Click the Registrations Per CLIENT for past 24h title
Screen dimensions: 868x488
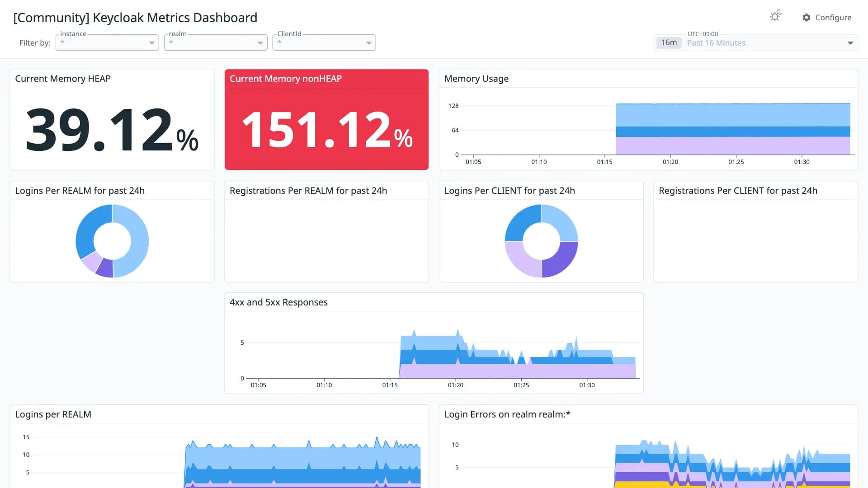pos(738,191)
